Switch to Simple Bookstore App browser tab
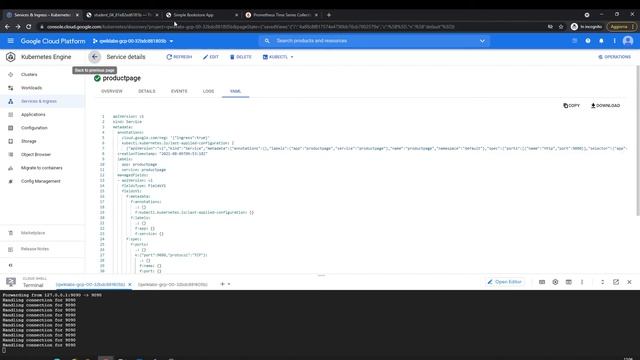The height and width of the screenshot is (360, 640). coord(202,15)
